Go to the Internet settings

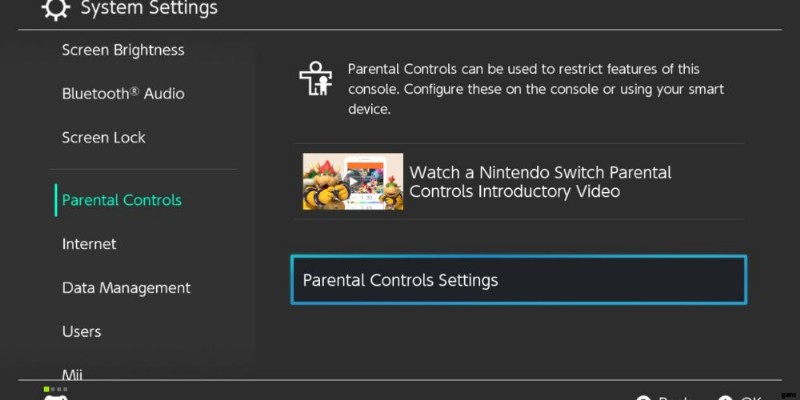89,244
